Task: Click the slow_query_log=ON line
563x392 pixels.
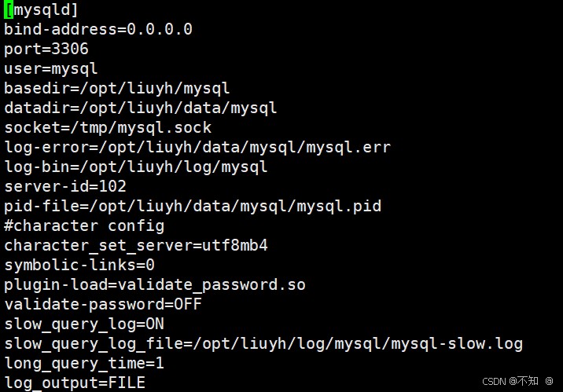Action: pyautogui.click(x=83, y=324)
